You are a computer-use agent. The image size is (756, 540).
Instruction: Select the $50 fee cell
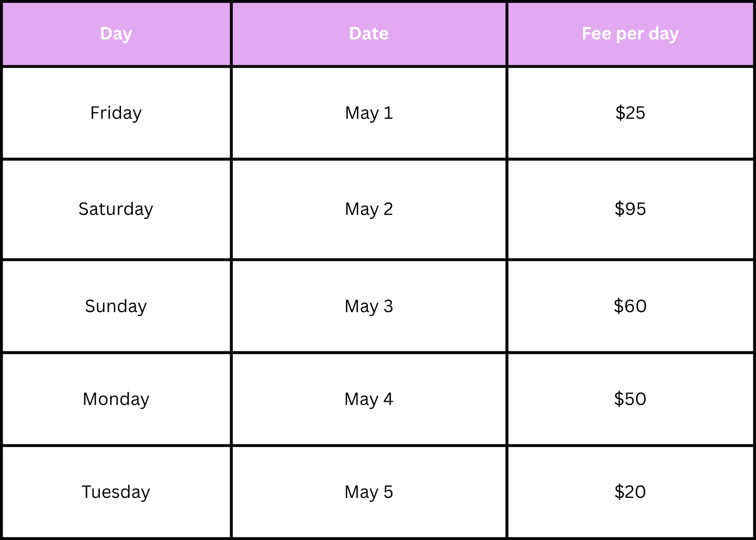click(630, 399)
